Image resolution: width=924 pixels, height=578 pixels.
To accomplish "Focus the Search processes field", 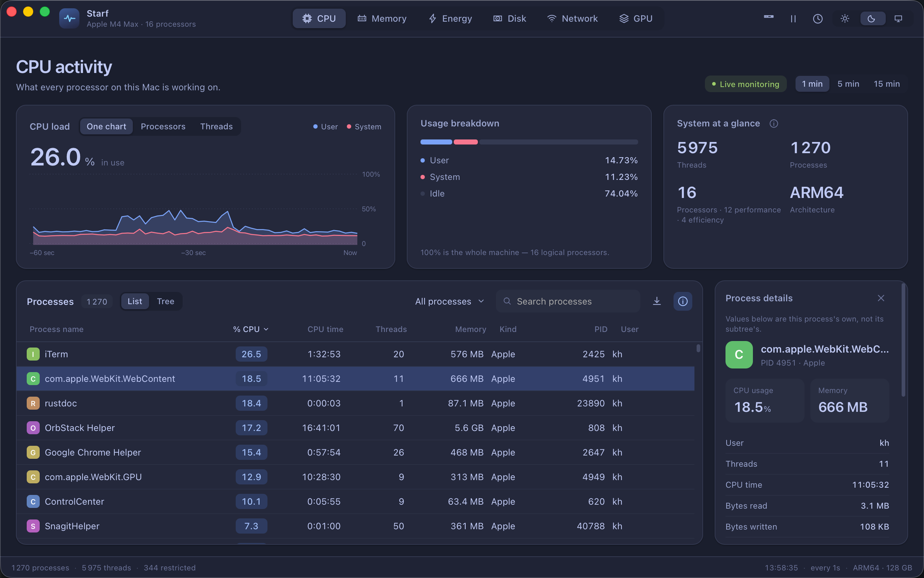I will coord(568,301).
